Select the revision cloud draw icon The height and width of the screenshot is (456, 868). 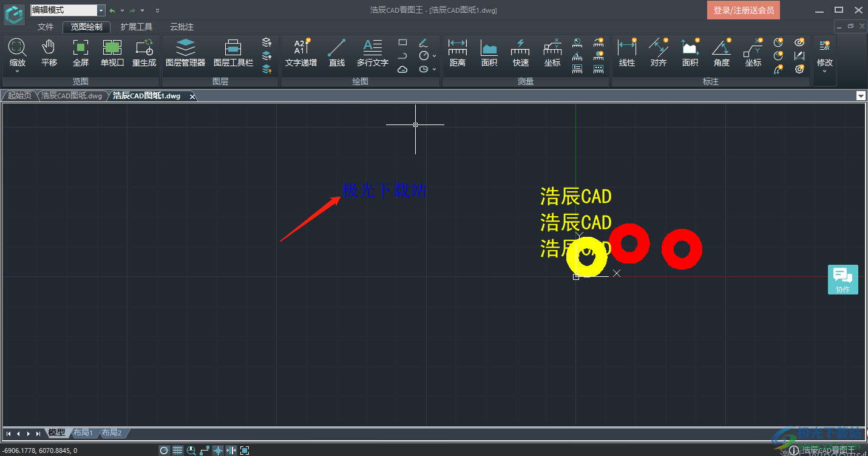(x=402, y=69)
